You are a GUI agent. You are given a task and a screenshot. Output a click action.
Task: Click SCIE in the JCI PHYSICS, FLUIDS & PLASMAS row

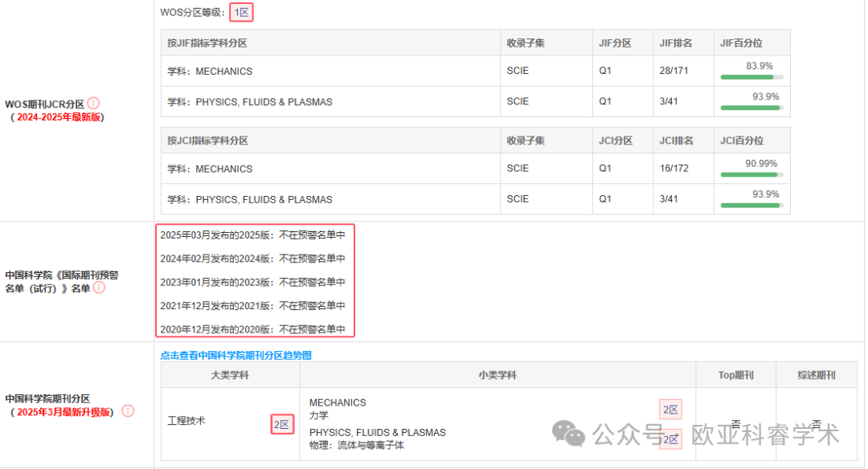(x=518, y=199)
